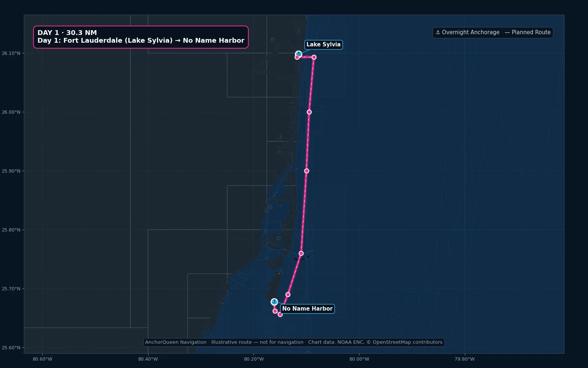Click the 26.00°N latitude tick label
588x368 pixels.
tap(11, 112)
